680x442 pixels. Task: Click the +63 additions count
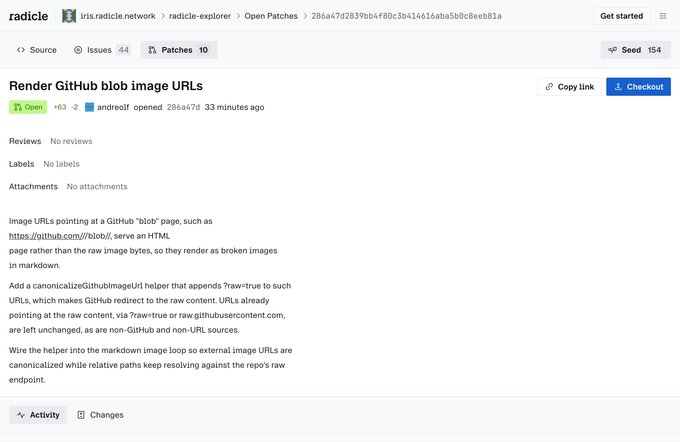(x=60, y=107)
